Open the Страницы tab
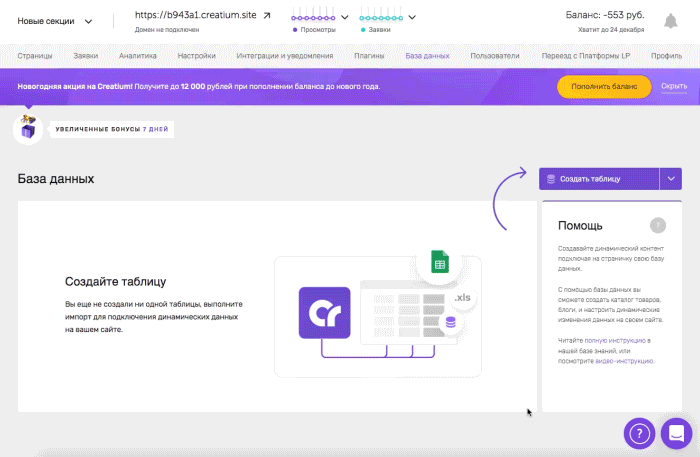Viewport: 700px width, 457px height. coord(35,56)
